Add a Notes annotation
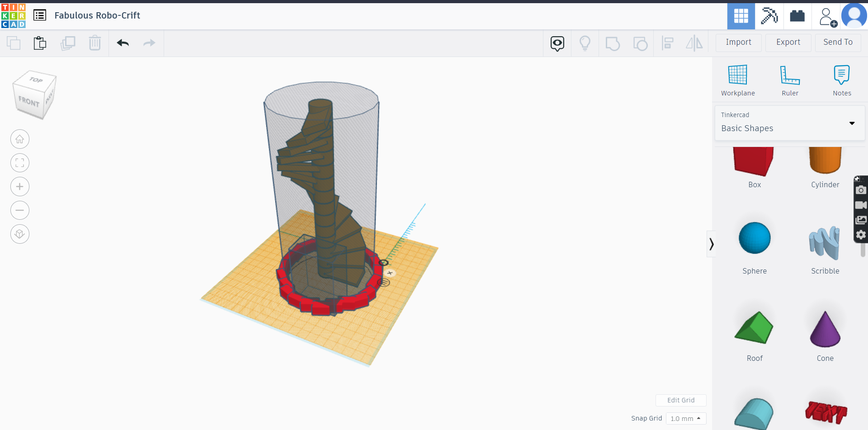The image size is (868, 430). (841, 79)
